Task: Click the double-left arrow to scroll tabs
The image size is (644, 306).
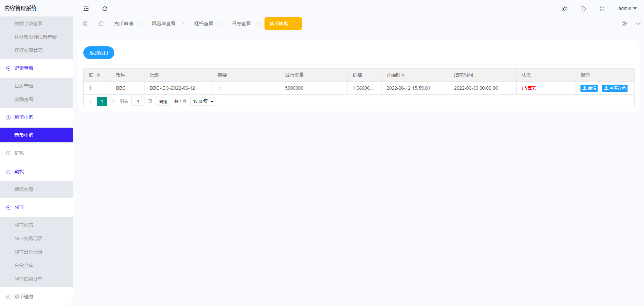Action: tap(85, 24)
